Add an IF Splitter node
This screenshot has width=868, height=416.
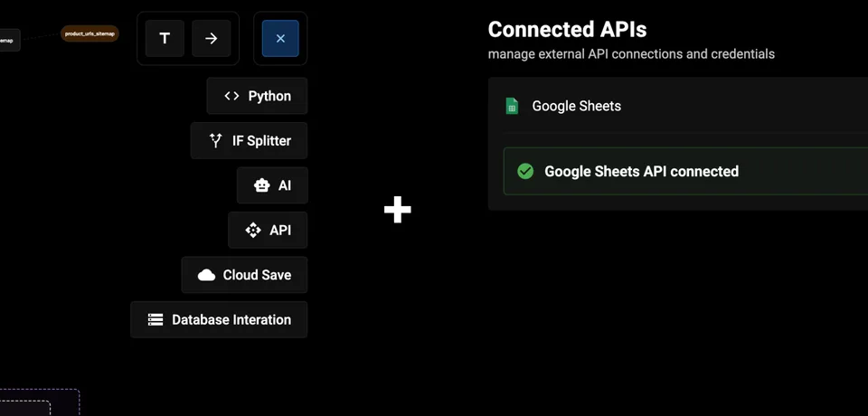(x=250, y=141)
